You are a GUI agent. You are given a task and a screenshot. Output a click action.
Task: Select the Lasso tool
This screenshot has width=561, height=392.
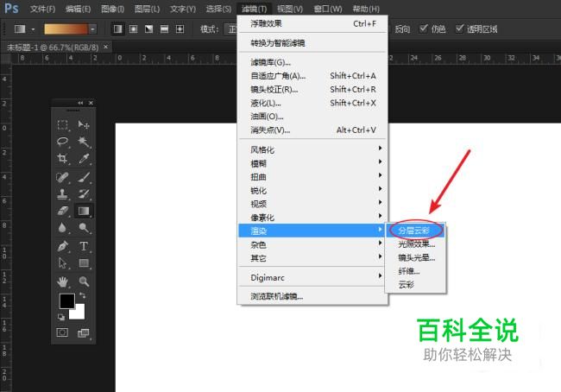[63, 142]
